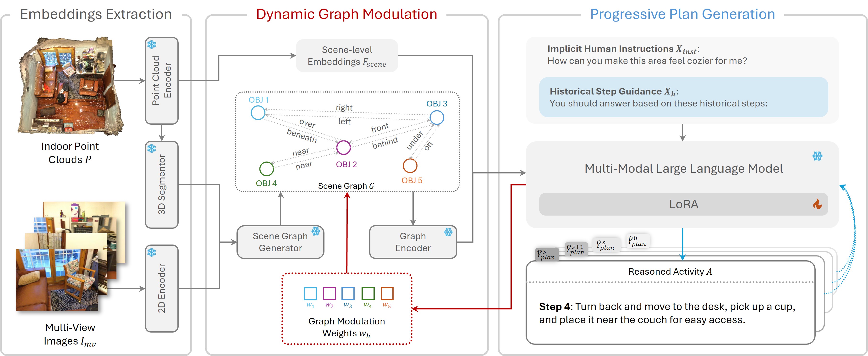Click the snowflake on Scene Graph Generator
Image resolution: width=868 pixels, height=356 pixels.
click(x=316, y=231)
